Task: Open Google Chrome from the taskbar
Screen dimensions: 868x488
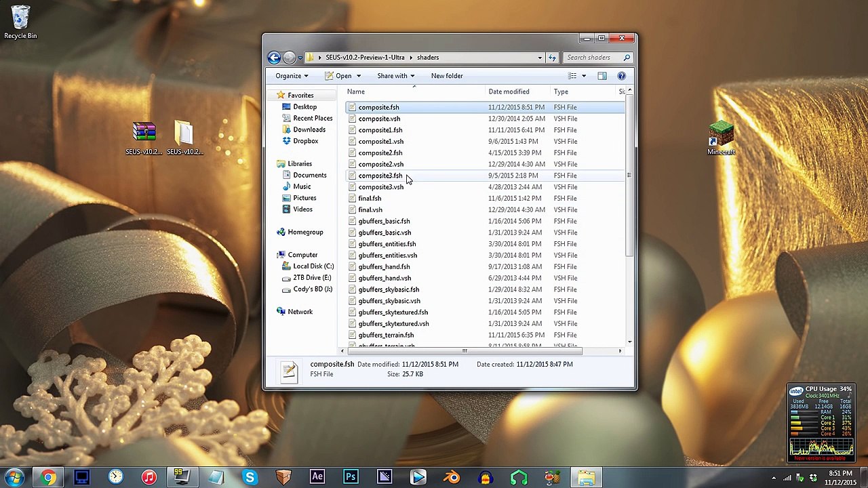Action: (48, 477)
